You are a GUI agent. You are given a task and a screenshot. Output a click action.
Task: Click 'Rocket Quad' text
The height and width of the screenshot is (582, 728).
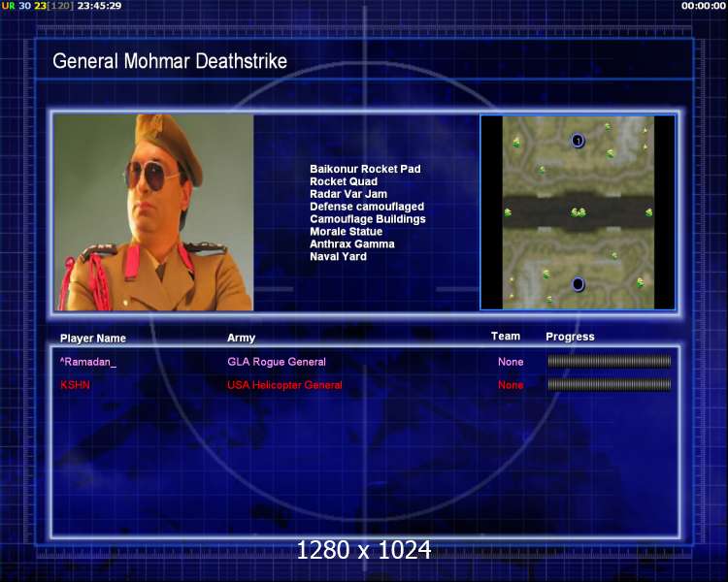pos(344,181)
